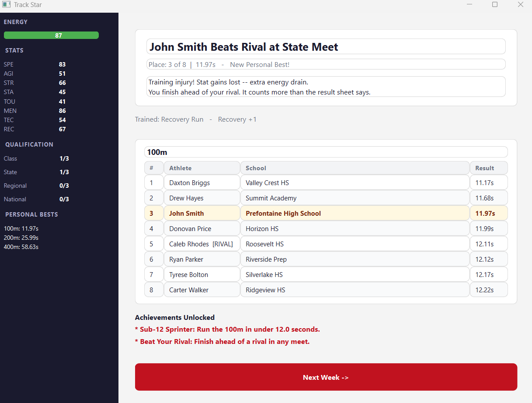This screenshot has width=532, height=403.
Task: Select highlighted John Smith table cell
Action: pyautogui.click(x=202, y=213)
